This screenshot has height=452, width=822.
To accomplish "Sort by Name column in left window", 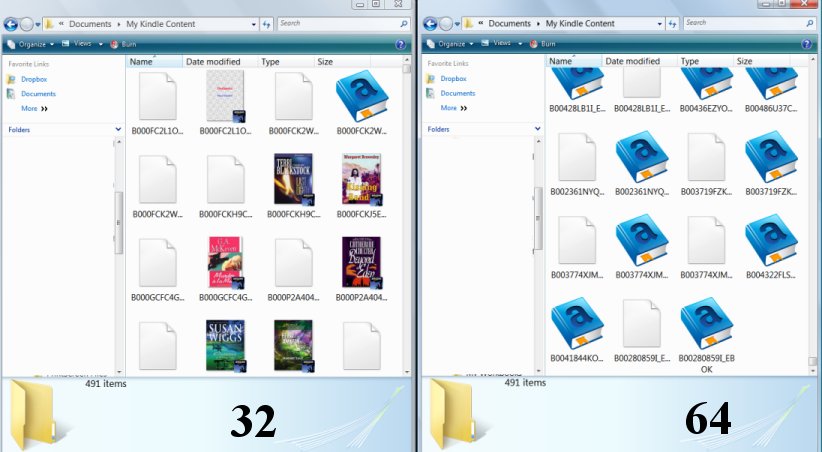I will click(x=154, y=61).
